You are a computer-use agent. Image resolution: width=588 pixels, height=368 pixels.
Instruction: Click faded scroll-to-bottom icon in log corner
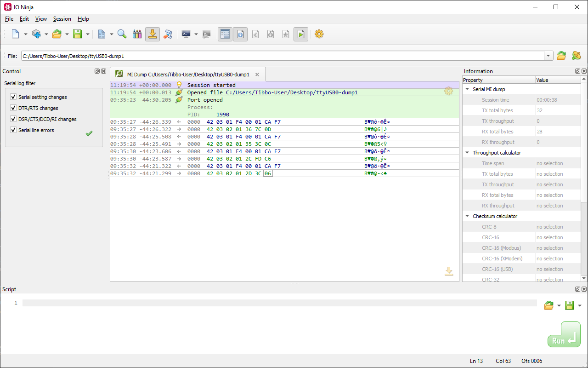449,271
